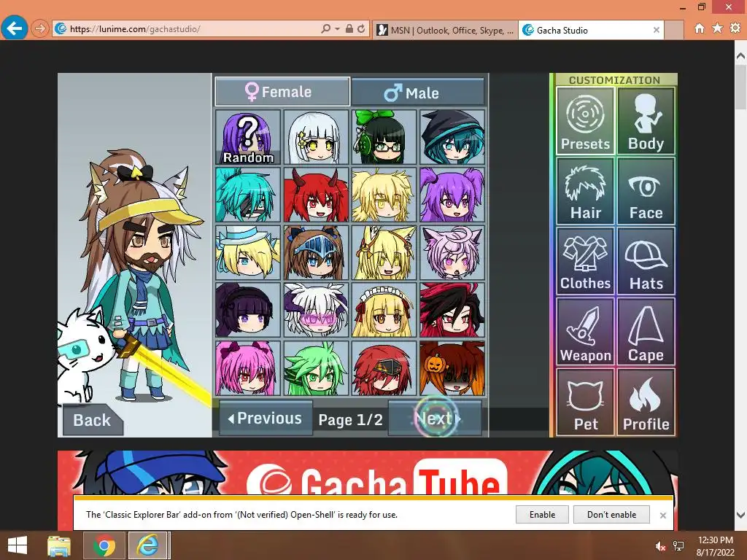
Task: Open the Weapon customization panel
Action: pyautogui.click(x=585, y=332)
